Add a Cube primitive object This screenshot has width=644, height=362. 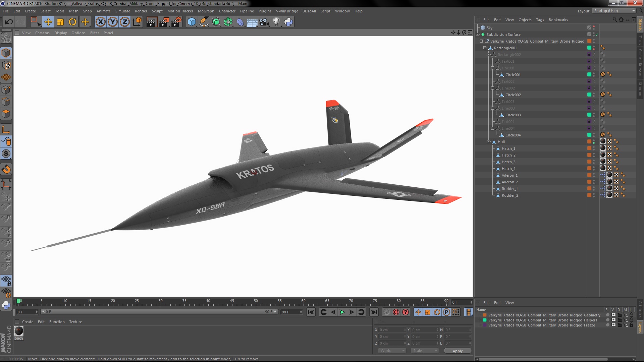tap(192, 22)
